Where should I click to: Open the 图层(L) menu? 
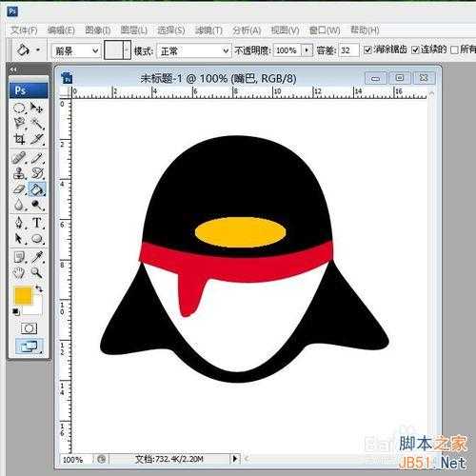click(x=134, y=30)
